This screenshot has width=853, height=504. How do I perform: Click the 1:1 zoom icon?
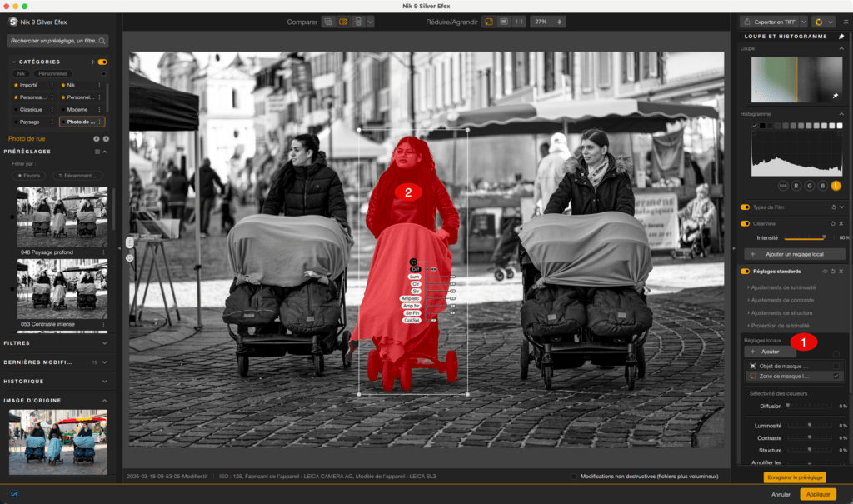(518, 22)
